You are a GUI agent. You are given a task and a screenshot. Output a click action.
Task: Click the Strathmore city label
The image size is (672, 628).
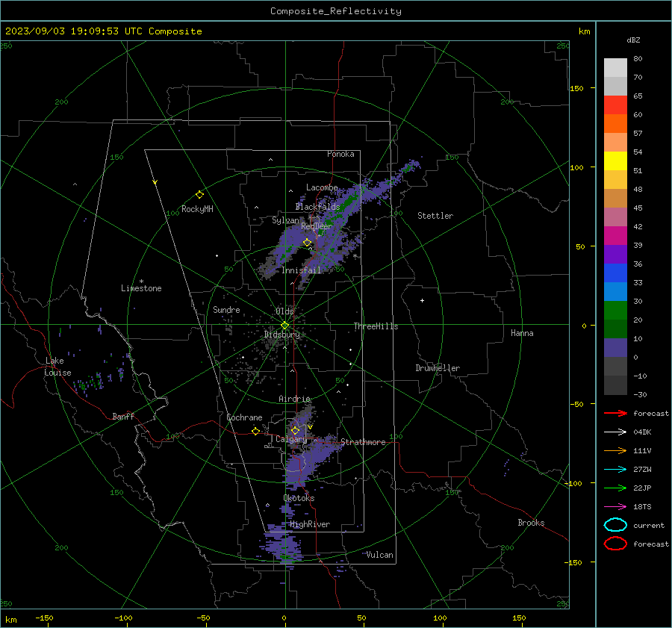pyautogui.click(x=363, y=442)
